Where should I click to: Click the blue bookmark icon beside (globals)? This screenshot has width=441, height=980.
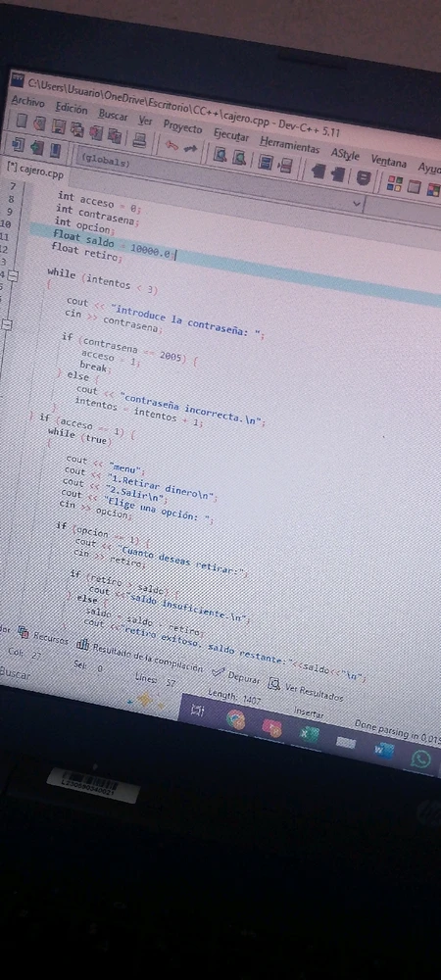(x=55, y=151)
